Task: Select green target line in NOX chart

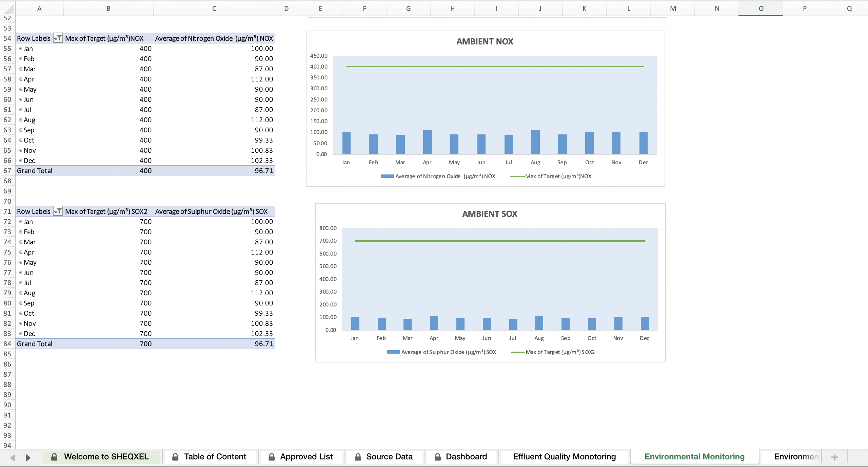Action: click(x=495, y=67)
